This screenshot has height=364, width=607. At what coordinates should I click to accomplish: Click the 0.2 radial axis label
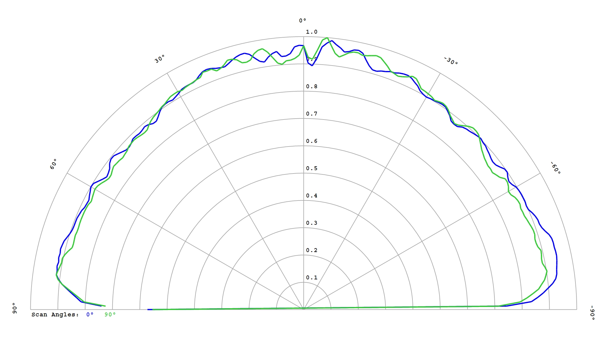click(312, 250)
